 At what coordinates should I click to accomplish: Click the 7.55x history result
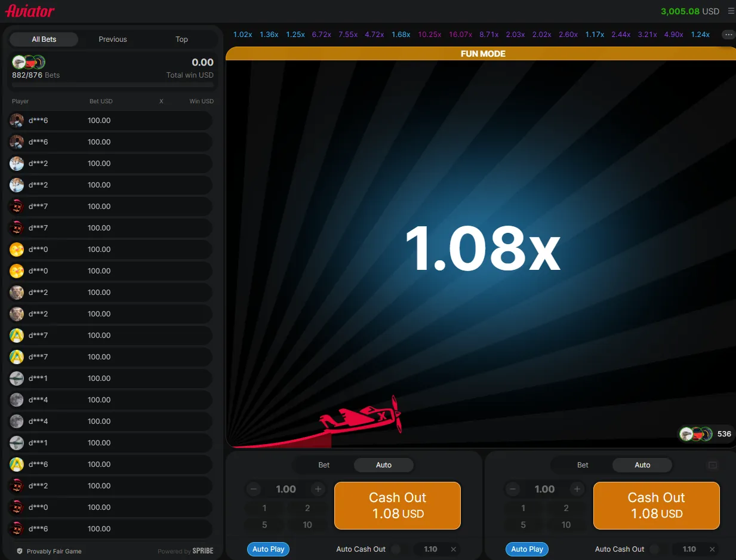pyautogui.click(x=348, y=35)
